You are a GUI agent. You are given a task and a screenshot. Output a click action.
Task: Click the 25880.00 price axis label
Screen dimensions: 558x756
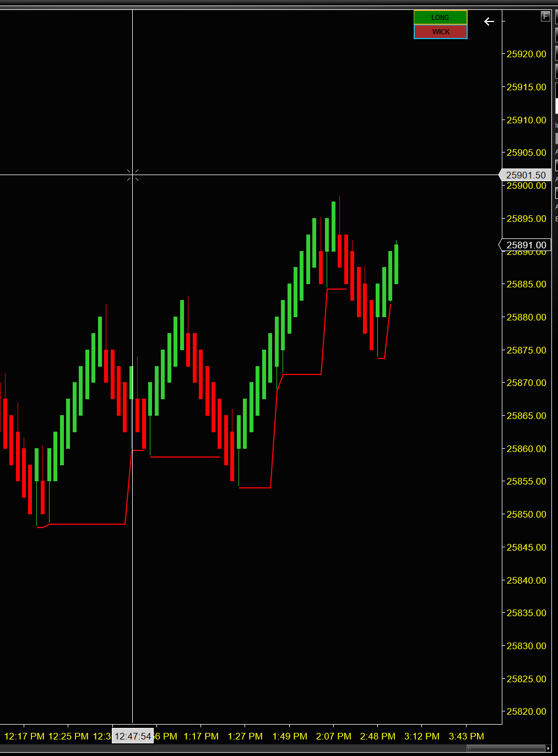[527, 317]
